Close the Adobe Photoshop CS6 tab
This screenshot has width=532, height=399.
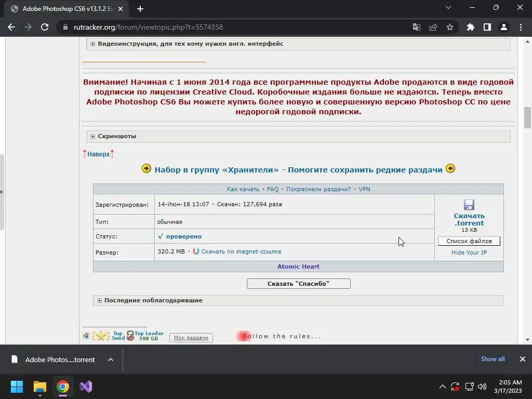(x=121, y=9)
